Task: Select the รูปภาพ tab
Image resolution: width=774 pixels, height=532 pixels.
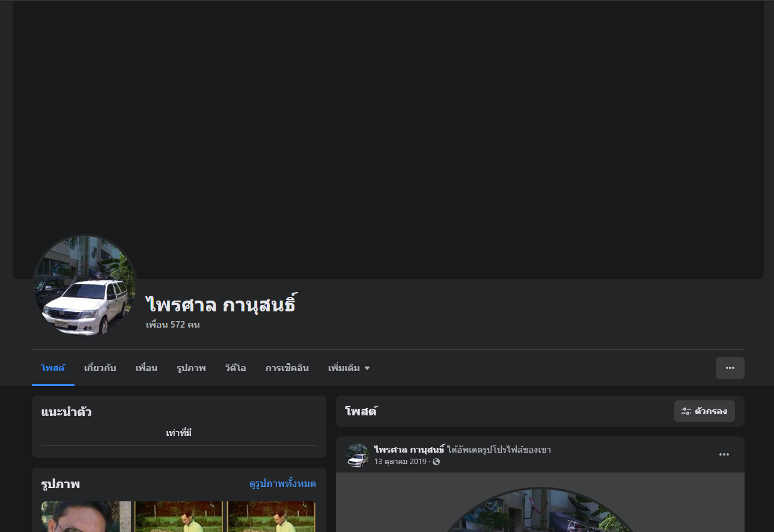Action: pyautogui.click(x=191, y=368)
